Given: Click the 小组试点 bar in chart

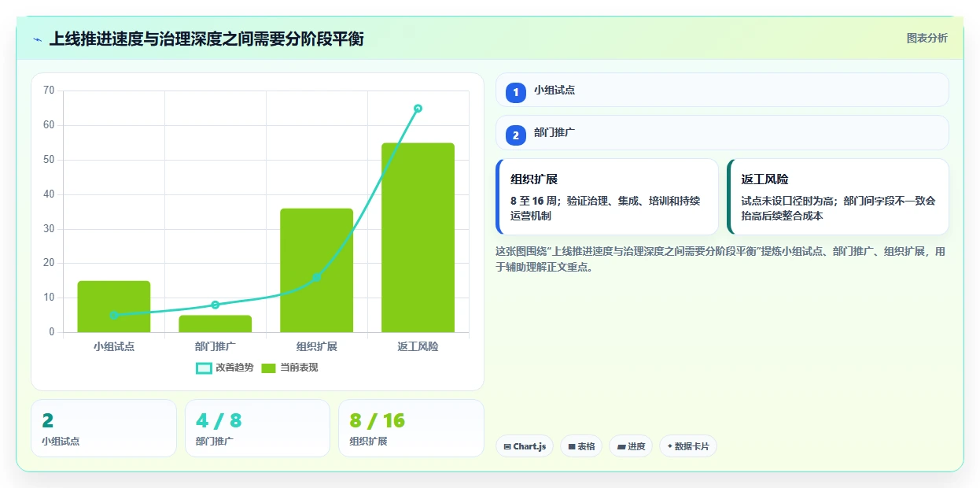Looking at the screenshot, I should tap(114, 306).
